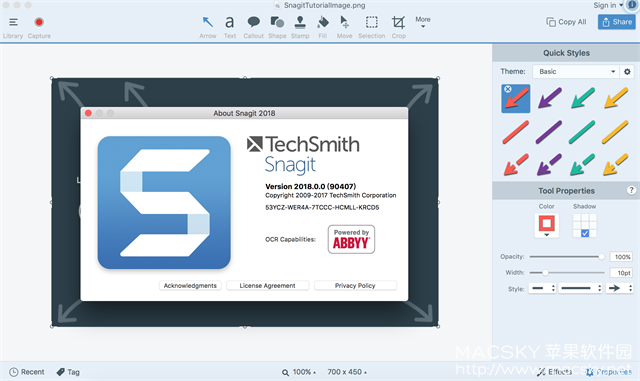Open Quick Styles gear settings
The image size is (640, 381).
pos(627,71)
